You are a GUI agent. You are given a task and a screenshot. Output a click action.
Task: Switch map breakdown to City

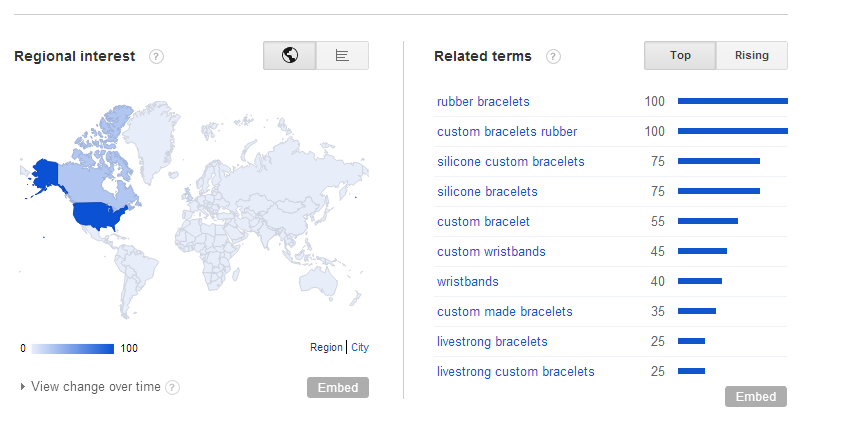click(x=360, y=347)
